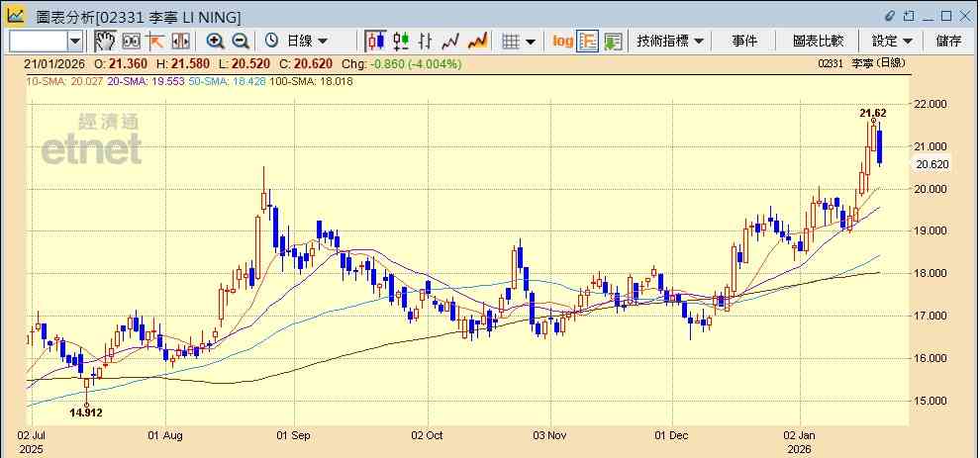Screen dimensions: 980x458
Task: Maximize the chart analysis window
Action: click(x=946, y=16)
